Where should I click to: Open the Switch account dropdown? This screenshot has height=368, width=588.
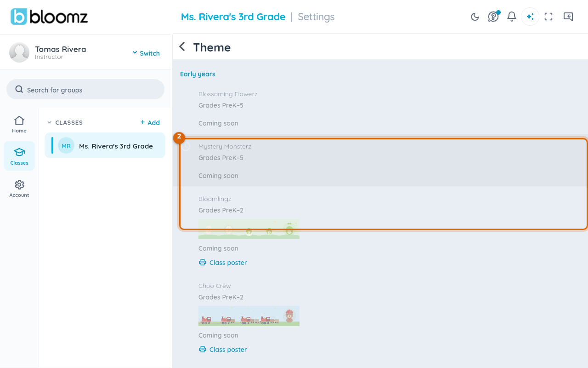coord(146,53)
